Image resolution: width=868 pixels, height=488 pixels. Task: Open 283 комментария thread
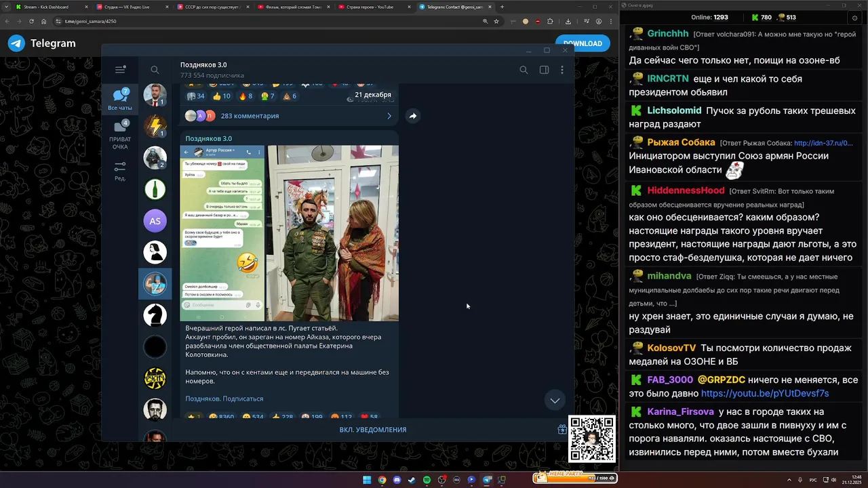(250, 116)
